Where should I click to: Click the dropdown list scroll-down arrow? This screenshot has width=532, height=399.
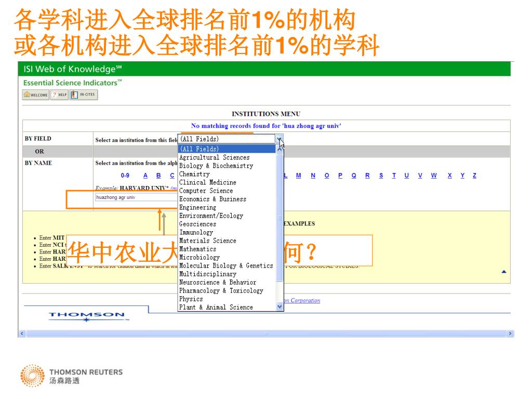click(x=280, y=307)
